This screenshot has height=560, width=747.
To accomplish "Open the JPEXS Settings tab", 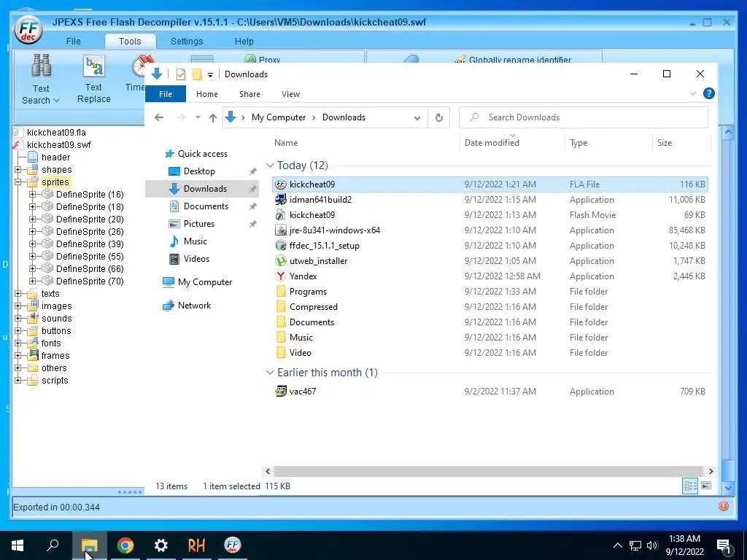I will (187, 42).
